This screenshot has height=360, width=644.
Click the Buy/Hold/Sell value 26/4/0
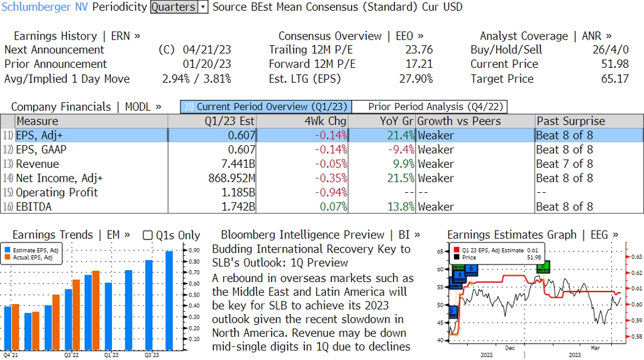(x=610, y=50)
